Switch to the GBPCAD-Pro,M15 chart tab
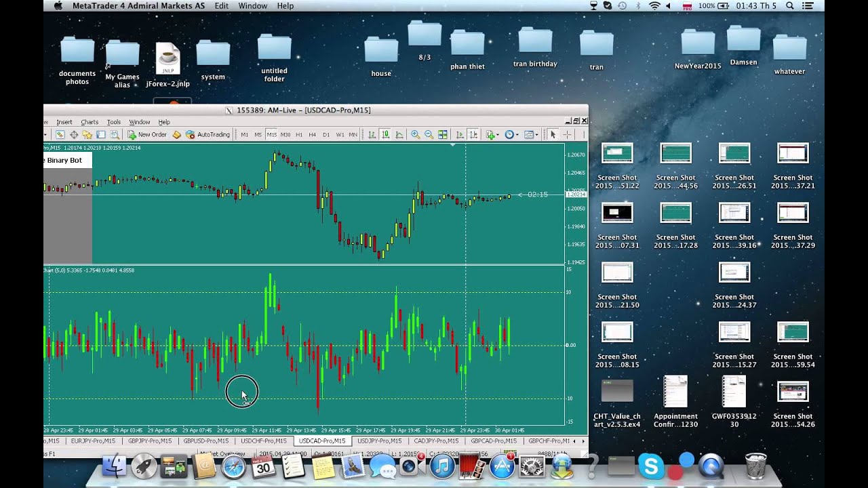Image resolution: width=868 pixels, height=488 pixels. point(494,441)
